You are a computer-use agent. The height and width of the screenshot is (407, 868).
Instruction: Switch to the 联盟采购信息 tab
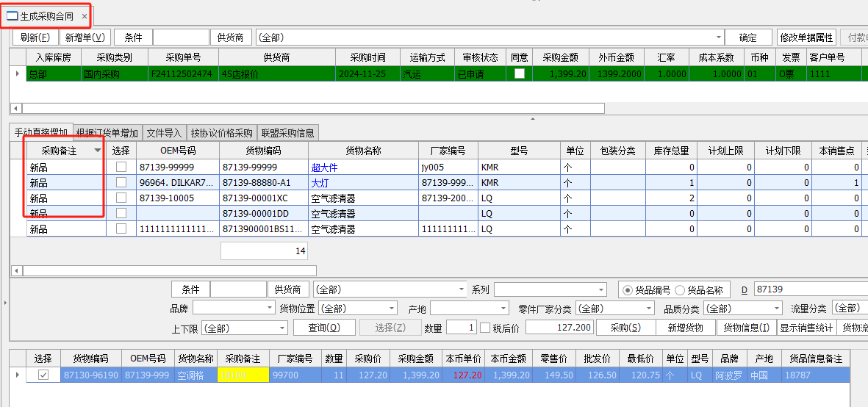coord(288,133)
